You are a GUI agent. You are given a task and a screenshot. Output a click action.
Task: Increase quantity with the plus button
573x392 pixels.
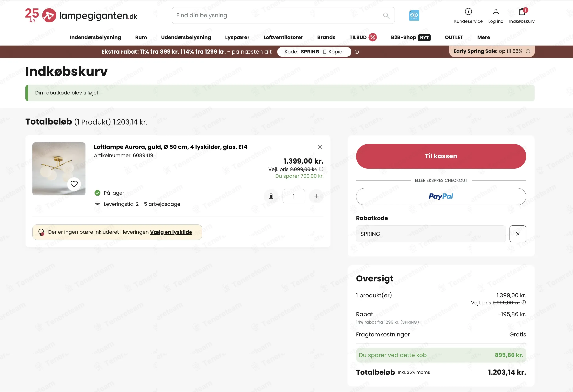click(x=316, y=196)
